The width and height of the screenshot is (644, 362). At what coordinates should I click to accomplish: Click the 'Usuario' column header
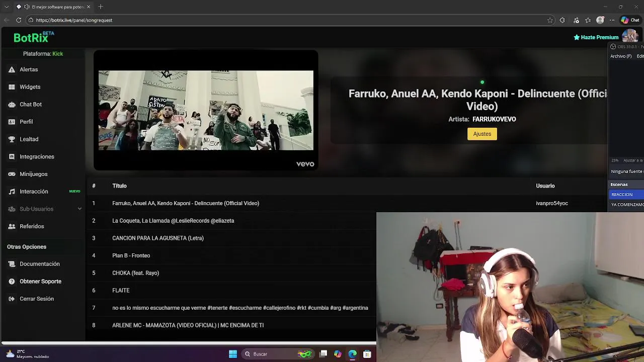545,186
